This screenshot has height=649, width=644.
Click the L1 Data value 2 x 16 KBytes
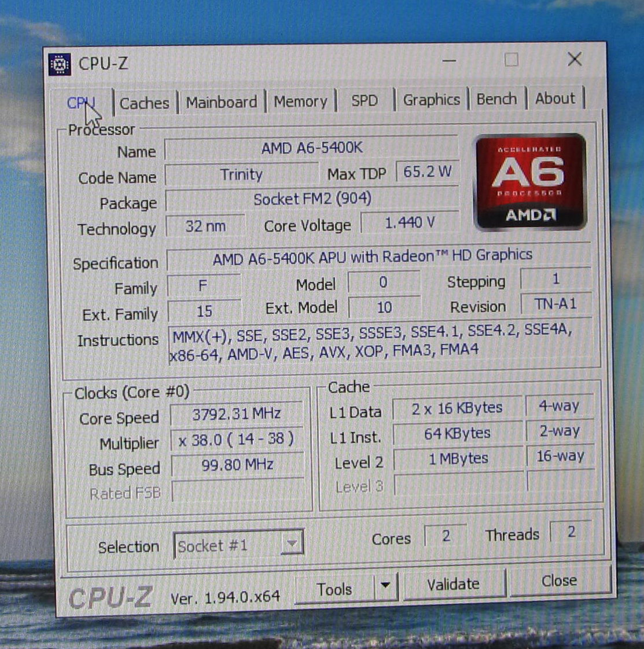pyautogui.click(x=458, y=409)
